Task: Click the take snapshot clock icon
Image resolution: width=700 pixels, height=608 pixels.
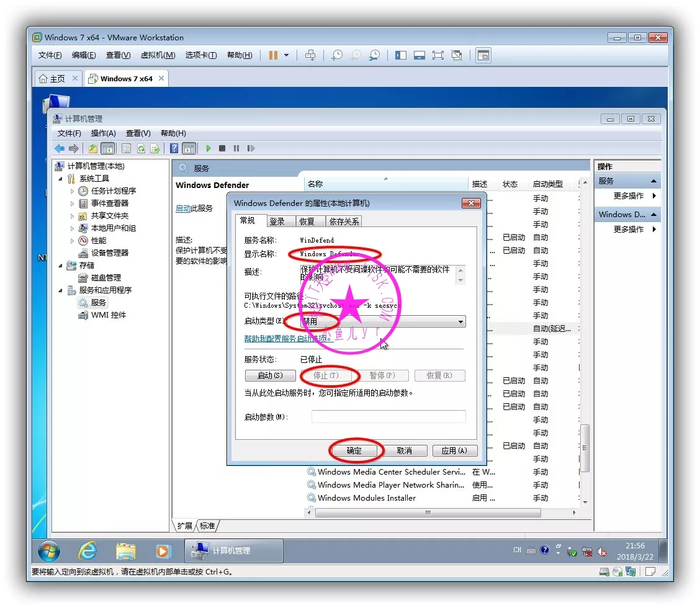Action: 336,55
